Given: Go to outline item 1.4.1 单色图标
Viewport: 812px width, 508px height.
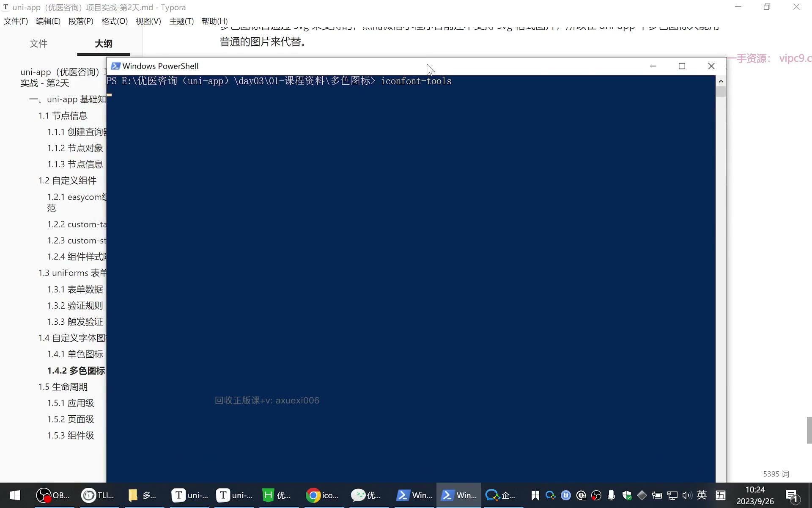Looking at the screenshot, I should (75, 354).
